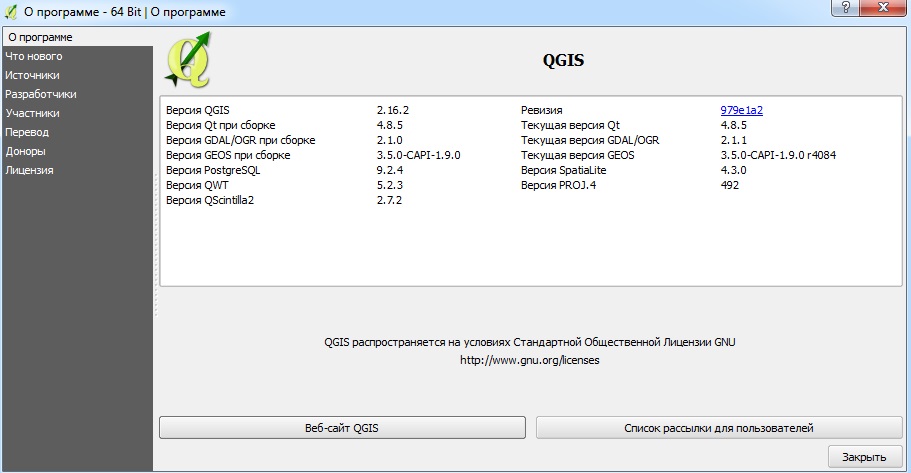
Task: Open 'Список рассылки для пользователей' button
Action: pos(719,428)
